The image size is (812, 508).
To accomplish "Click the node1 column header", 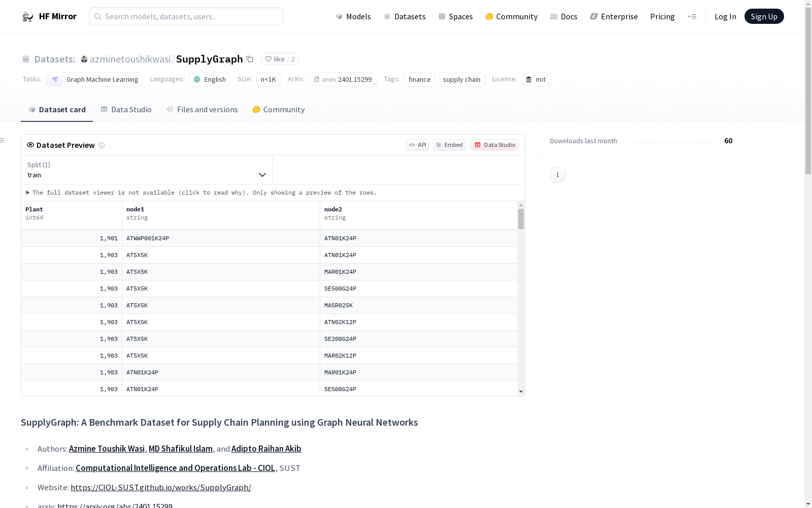I will coord(221,215).
